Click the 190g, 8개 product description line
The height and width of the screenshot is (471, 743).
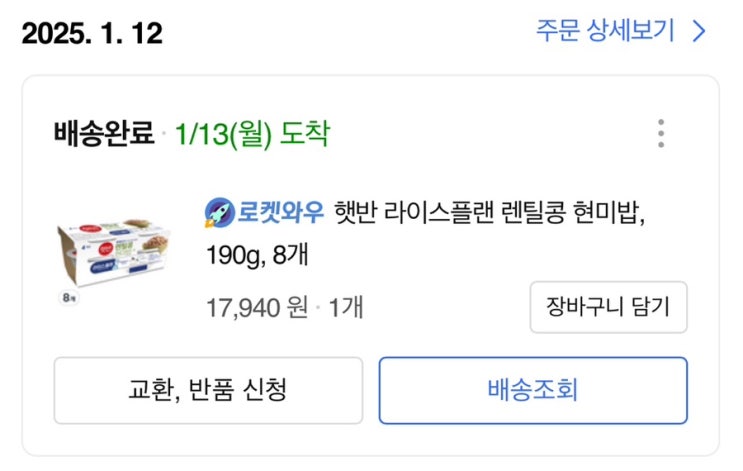coord(257,257)
